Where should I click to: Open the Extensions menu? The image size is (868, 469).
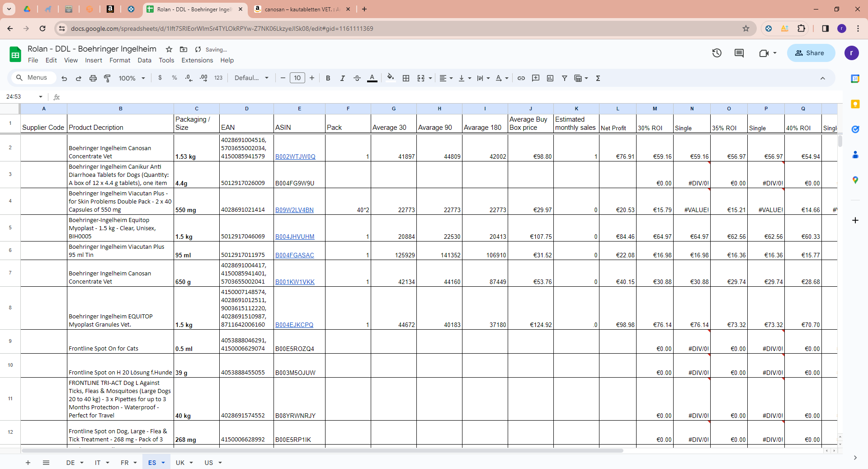(x=197, y=60)
